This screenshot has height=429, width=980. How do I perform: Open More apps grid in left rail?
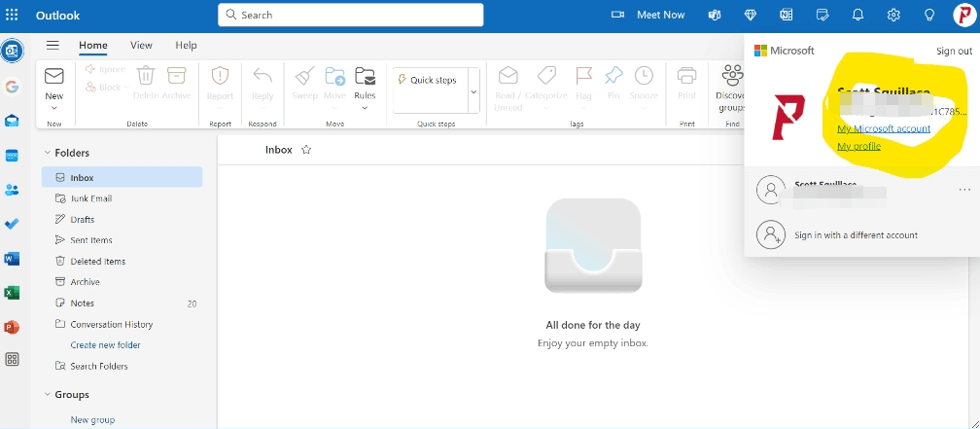12,359
